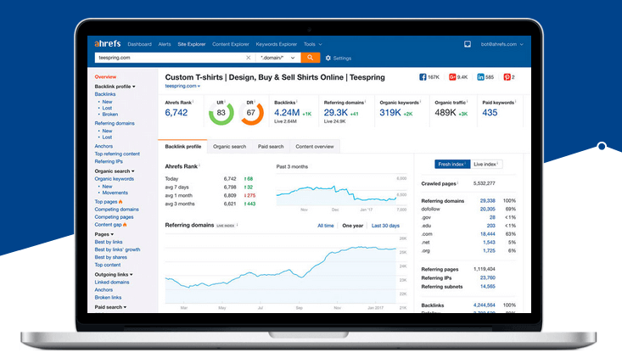
Task: Open Top referring content
Action: [x=117, y=154]
